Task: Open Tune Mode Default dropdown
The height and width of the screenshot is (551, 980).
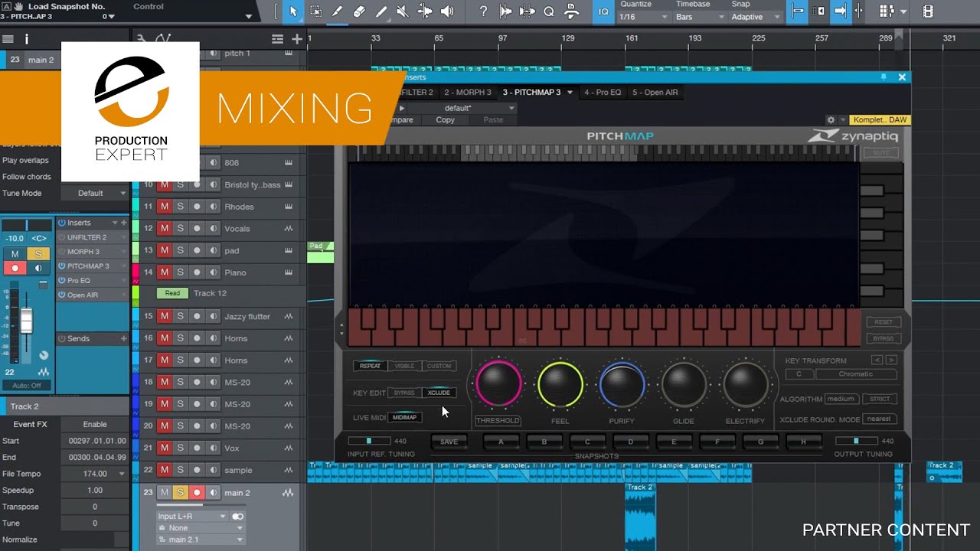Action: point(95,193)
